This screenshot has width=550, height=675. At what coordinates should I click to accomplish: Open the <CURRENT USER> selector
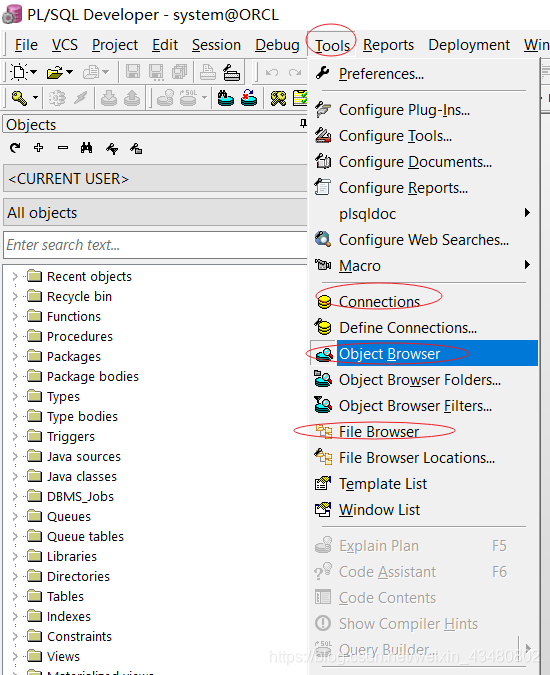click(x=155, y=178)
